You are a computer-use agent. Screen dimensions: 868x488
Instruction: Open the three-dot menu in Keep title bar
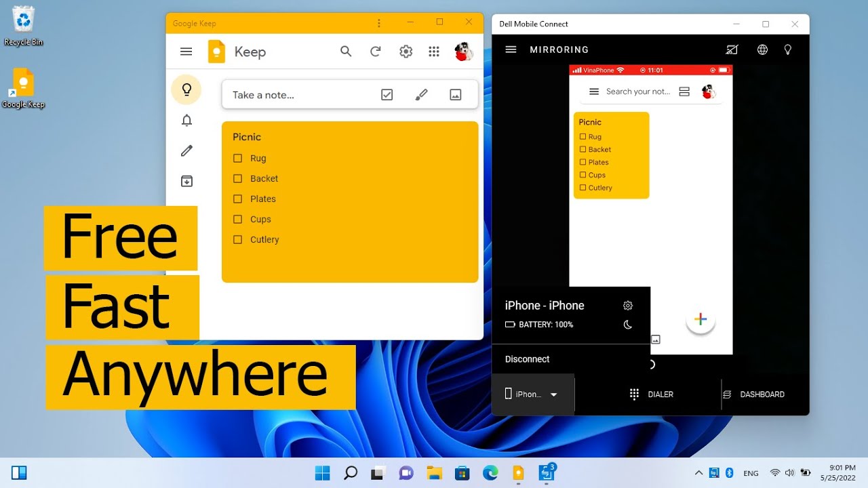coord(379,23)
